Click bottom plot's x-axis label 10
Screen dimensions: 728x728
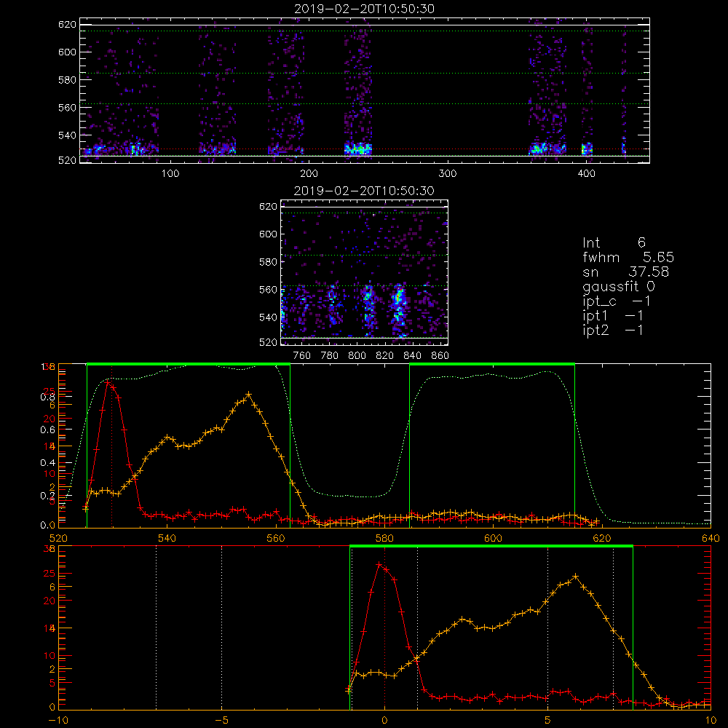[711, 721]
